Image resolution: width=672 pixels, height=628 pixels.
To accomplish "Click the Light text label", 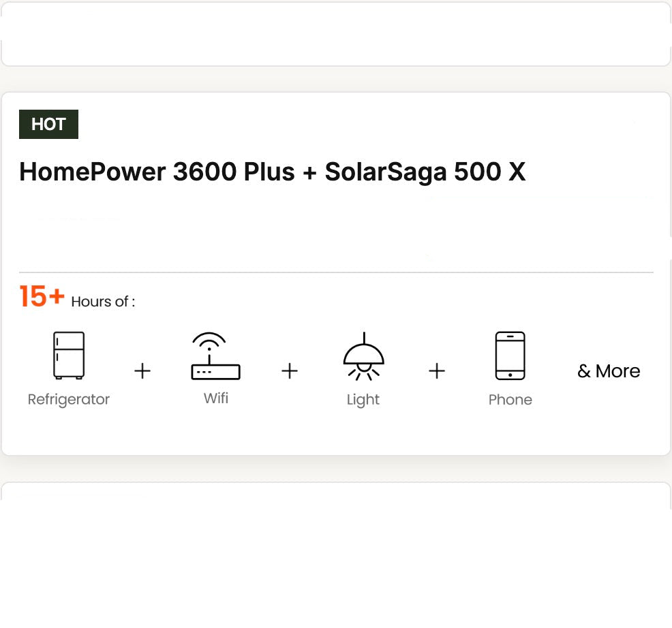I will tap(363, 400).
